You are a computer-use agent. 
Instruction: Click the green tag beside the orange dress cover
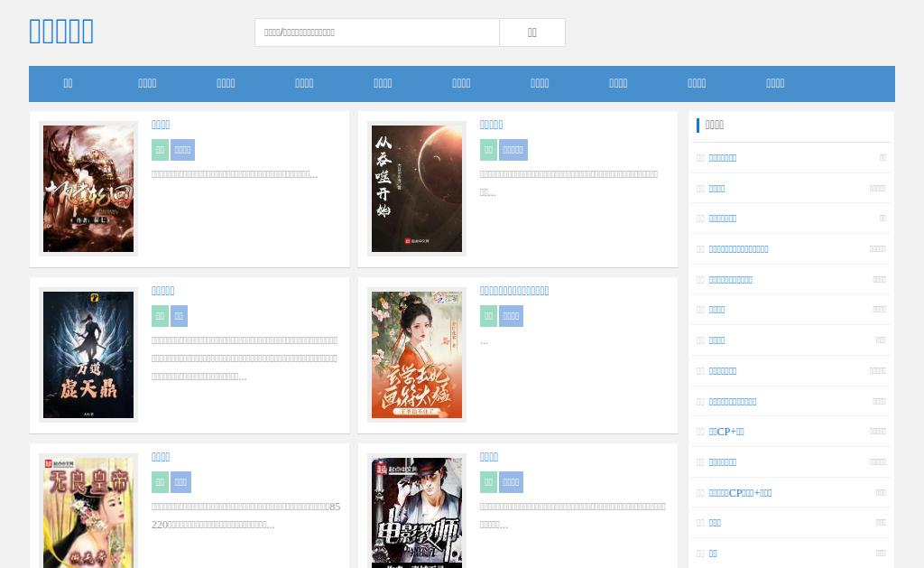click(x=488, y=316)
